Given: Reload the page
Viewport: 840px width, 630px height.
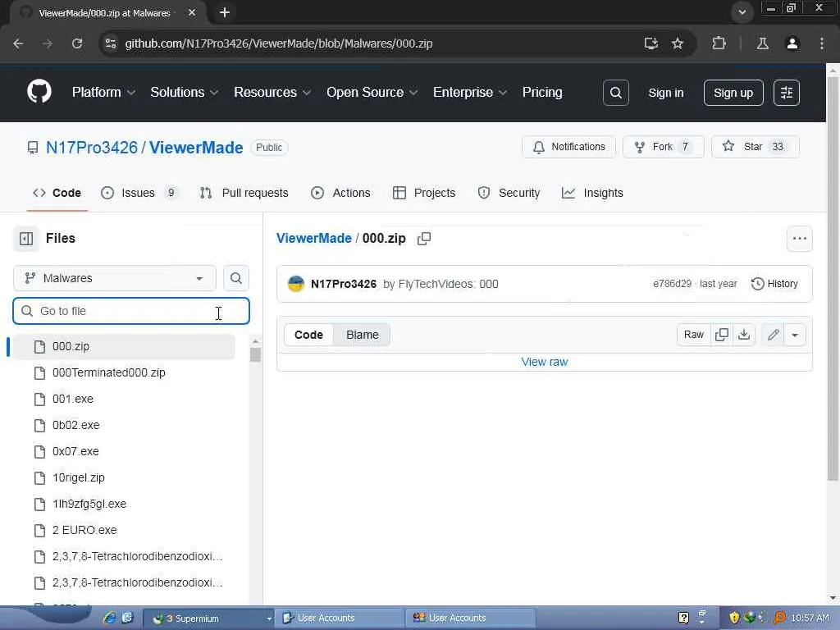Looking at the screenshot, I should (77, 43).
